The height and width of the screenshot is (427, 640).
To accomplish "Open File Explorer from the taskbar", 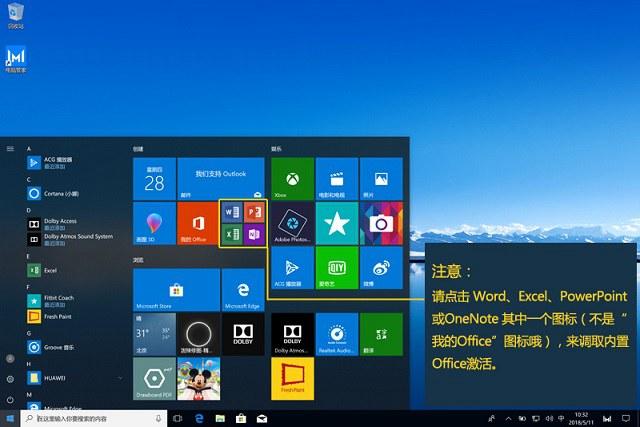I will tap(220, 418).
